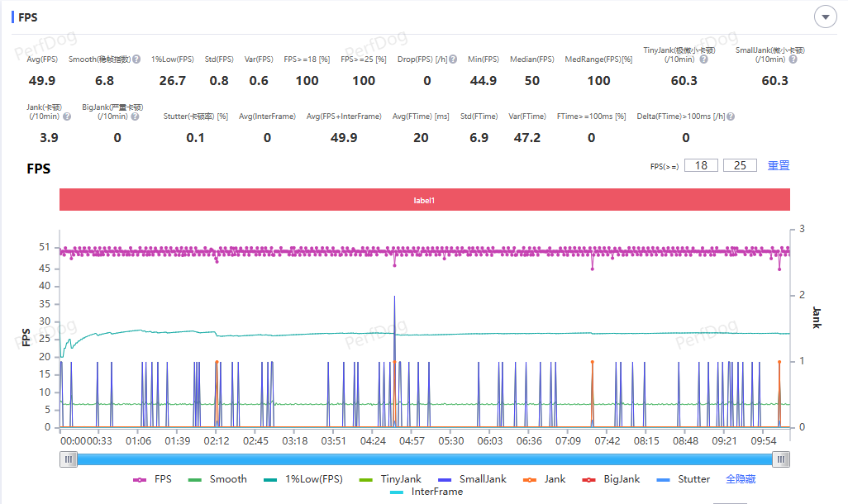The image size is (848, 504).
Task: Click help icon beside Drop(FPS) [/h]
Action: (x=453, y=59)
